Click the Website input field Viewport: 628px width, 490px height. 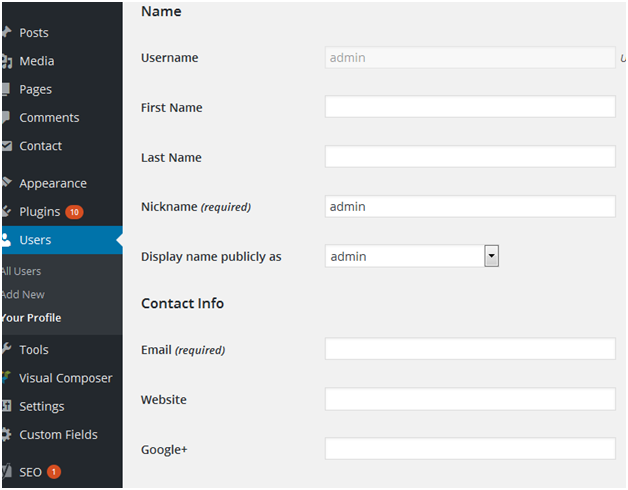click(470, 399)
